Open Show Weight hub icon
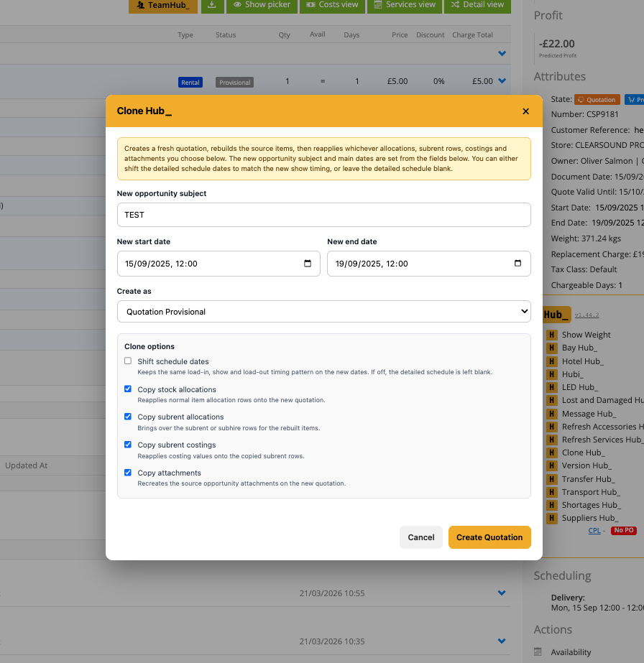Viewport: 644px width, 663px height. (x=551, y=335)
